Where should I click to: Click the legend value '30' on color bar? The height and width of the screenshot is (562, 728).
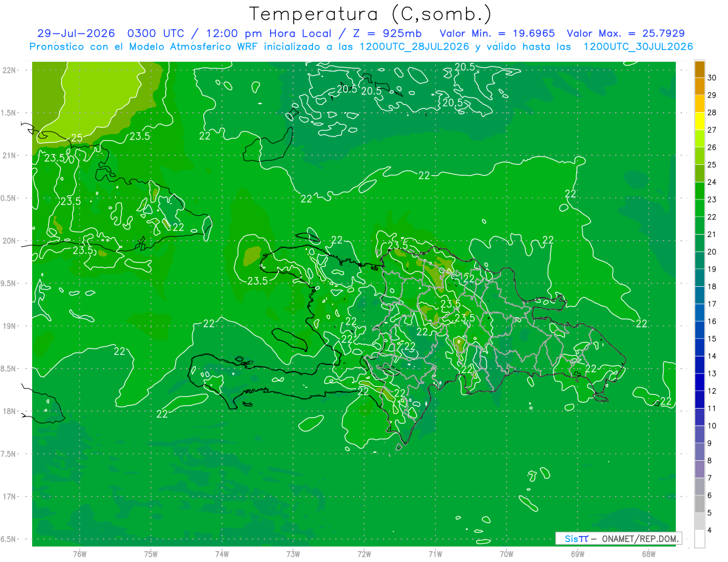[x=712, y=78]
